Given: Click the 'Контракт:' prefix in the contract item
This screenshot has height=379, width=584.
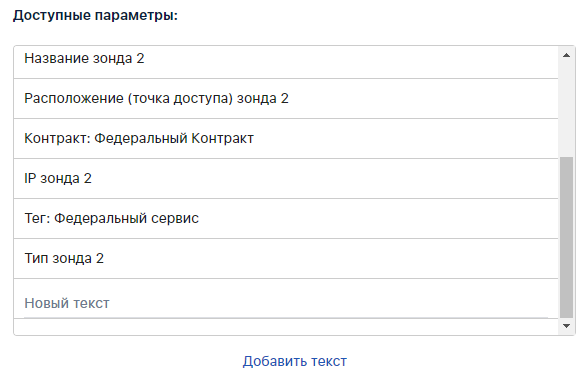Looking at the screenshot, I should (57, 138).
